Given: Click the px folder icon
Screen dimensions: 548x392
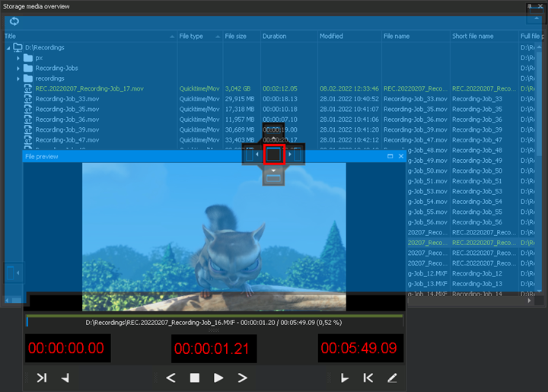Looking at the screenshot, I should click(28, 58).
